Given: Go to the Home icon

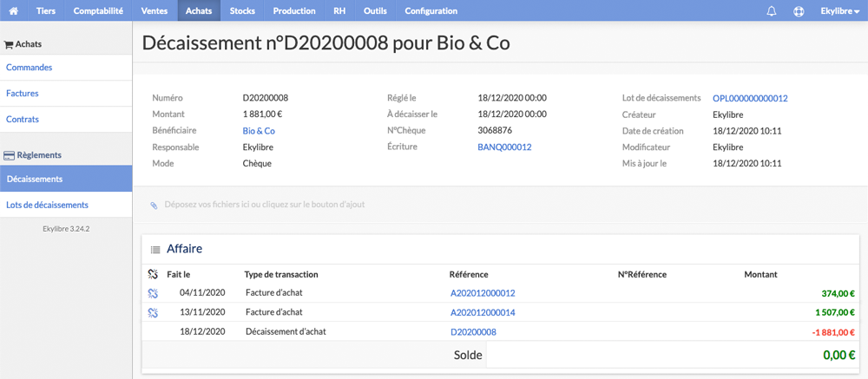Looking at the screenshot, I should pos(13,10).
